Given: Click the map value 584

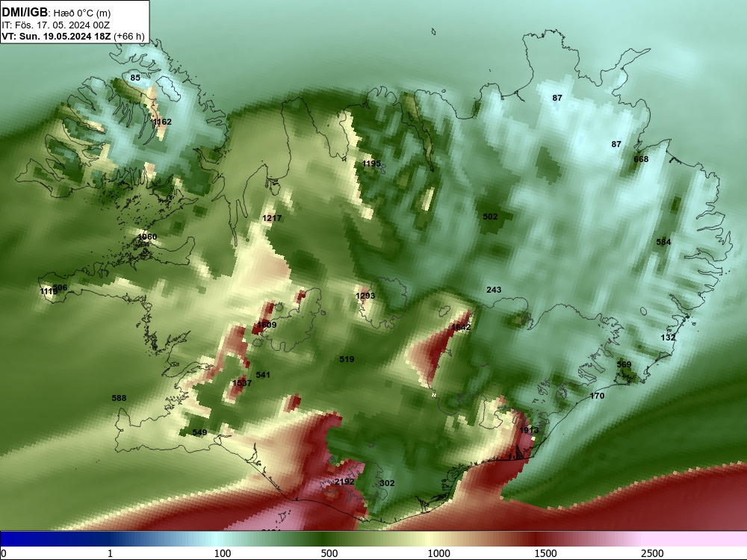Looking at the screenshot, I should [663, 242].
